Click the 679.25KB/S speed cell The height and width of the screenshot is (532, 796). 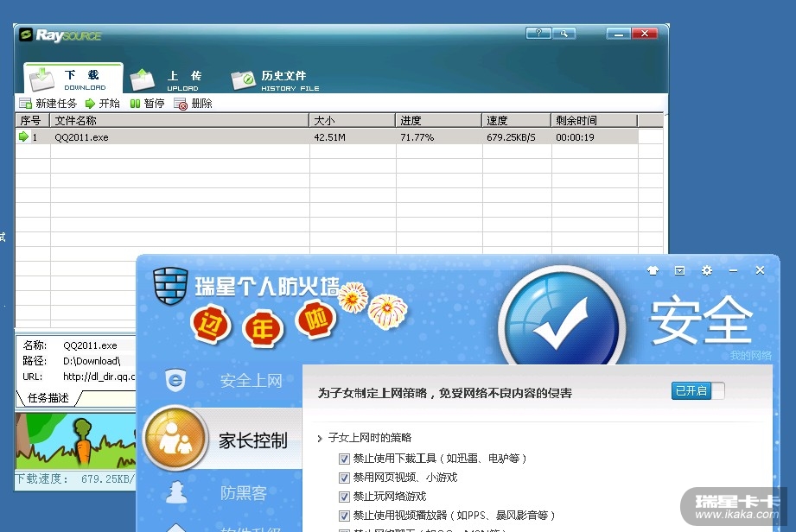pos(511,137)
